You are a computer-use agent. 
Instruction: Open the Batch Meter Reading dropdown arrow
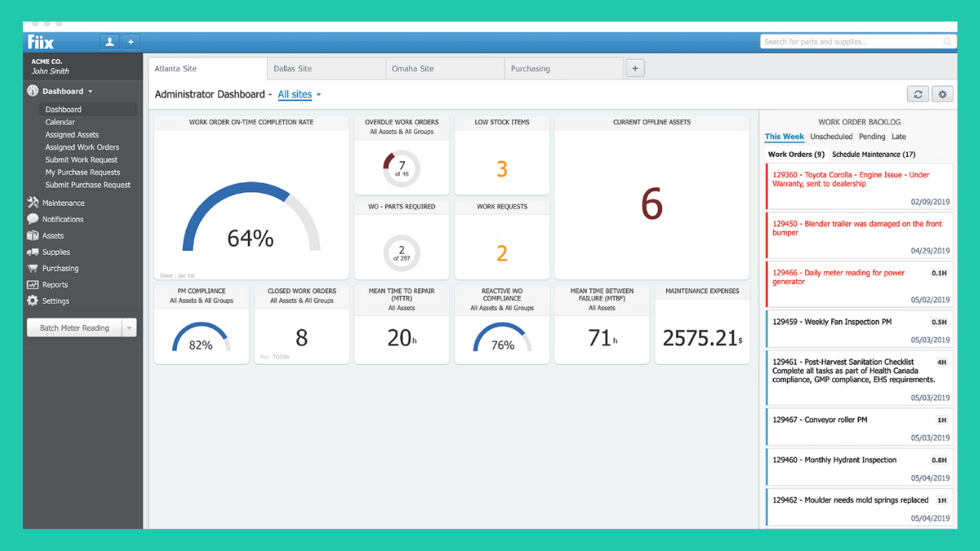click(x=130, y=327)
